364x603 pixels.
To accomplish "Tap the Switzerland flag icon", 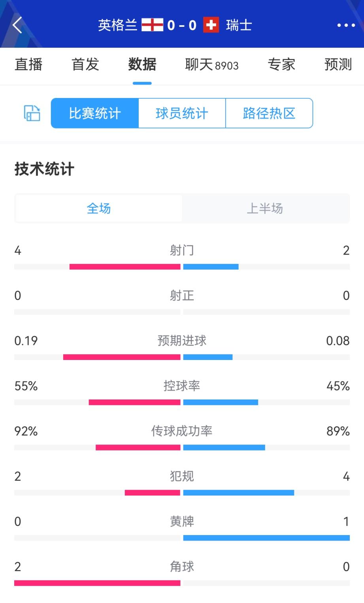I will coord(211,25).
